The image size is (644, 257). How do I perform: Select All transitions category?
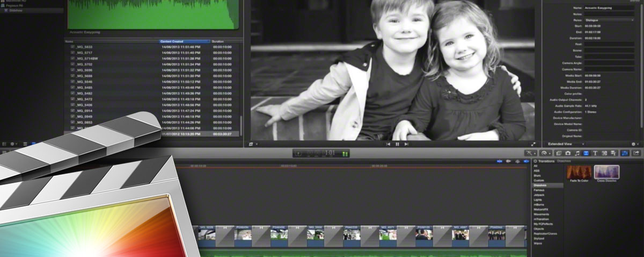[x=536, y=166]
